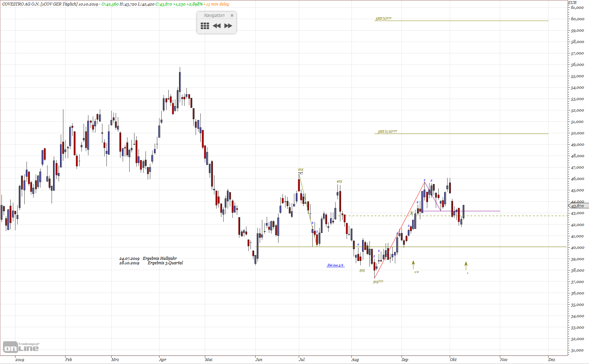This screenshot has height=364, width=589.
Task: Click the '2x5' wave label at July peak
Action: 301,170
